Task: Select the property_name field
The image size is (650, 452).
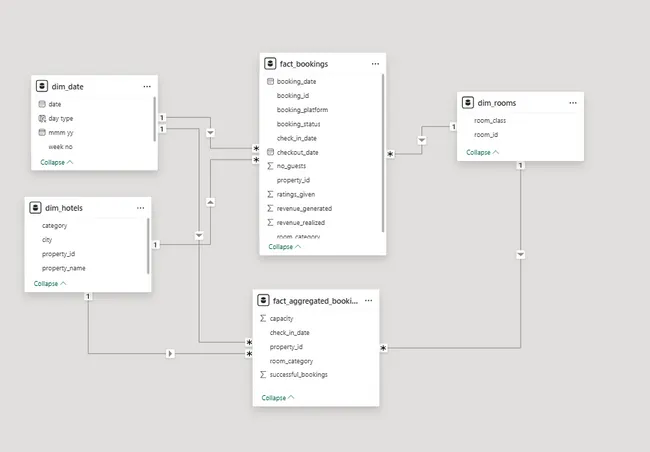Action: click(63, 268)
